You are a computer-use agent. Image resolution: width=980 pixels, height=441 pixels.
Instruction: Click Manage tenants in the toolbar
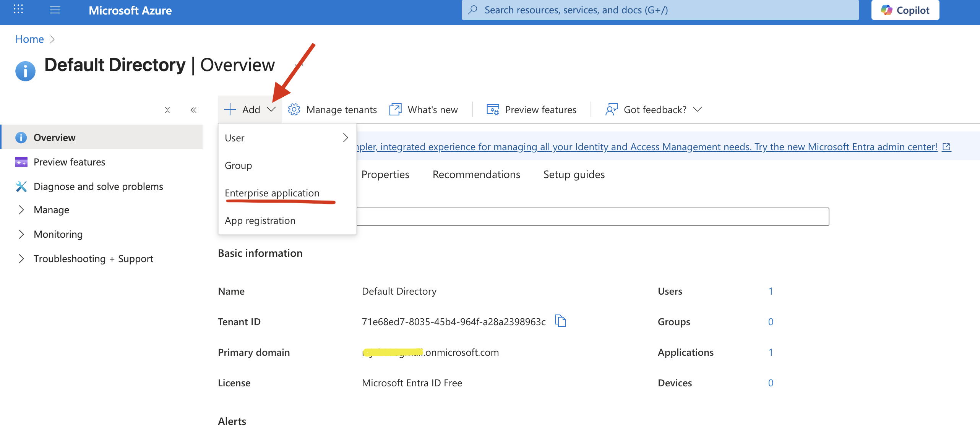click(332, 109)
